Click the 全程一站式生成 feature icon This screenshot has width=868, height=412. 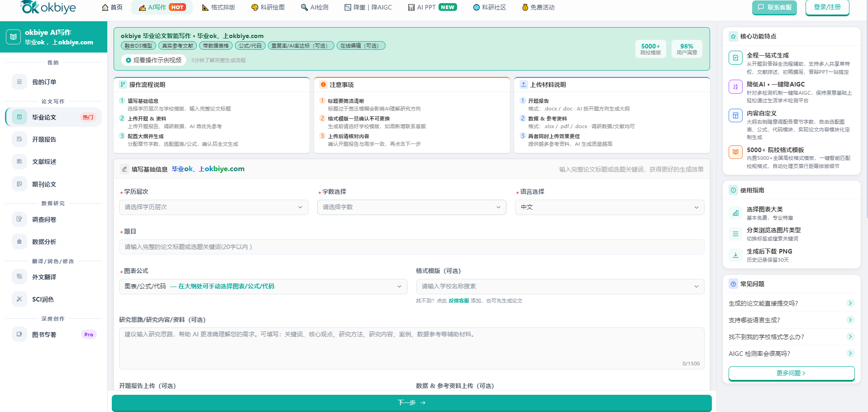pyautogui.click(x=735, y=58)
